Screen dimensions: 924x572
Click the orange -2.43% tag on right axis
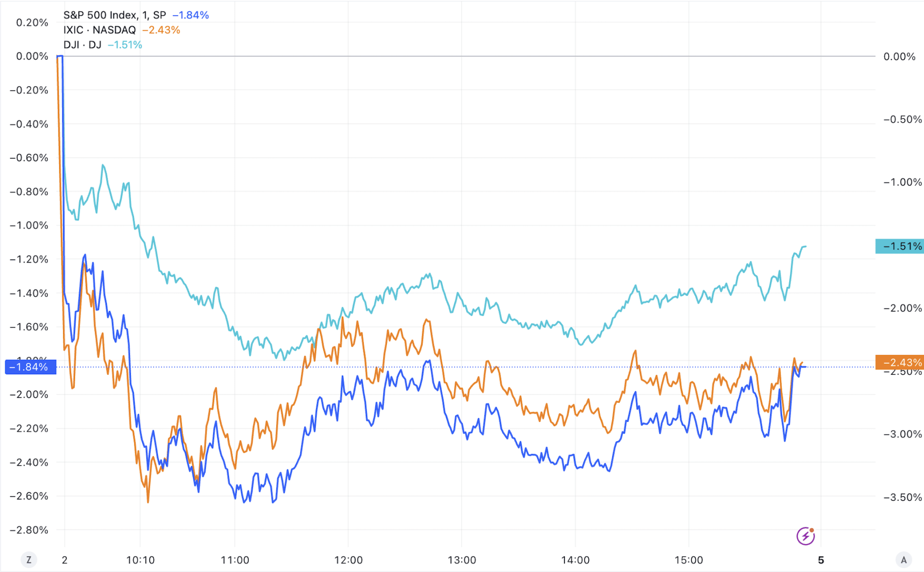(899, 362)
